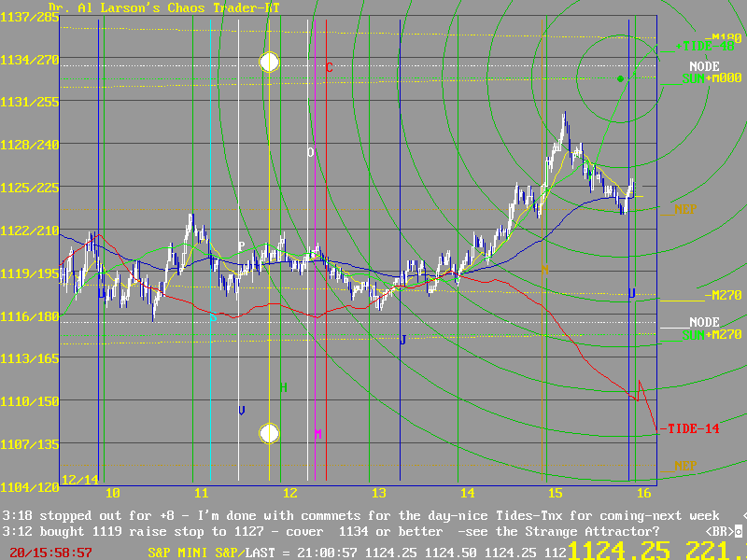The width and height of the screenshot is (747, 560).
Task: Select the green +TIDE-48 label
Action: [x=706, y=45]
